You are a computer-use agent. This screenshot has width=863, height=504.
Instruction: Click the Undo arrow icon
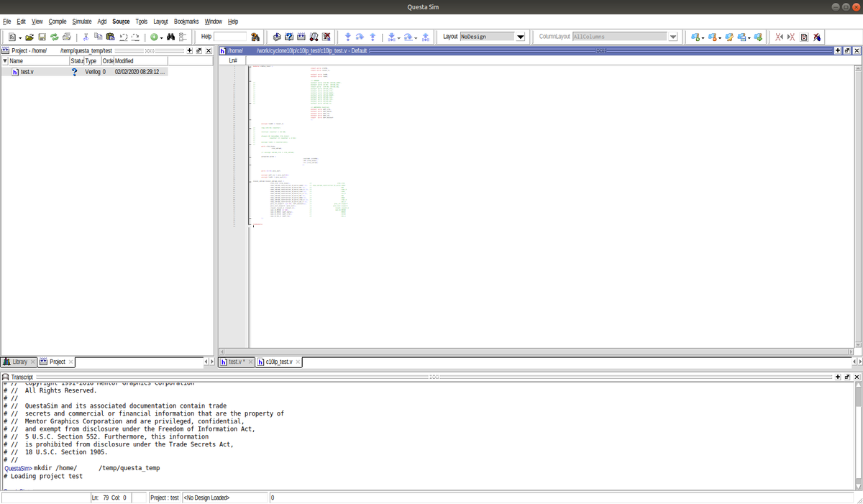pyautogui.click(x=123, y=37)
